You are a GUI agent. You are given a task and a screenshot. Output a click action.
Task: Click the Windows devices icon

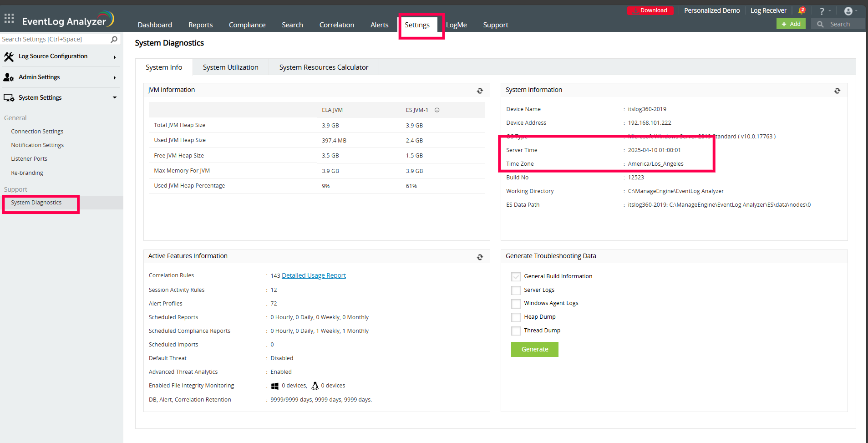coord(275,386)
